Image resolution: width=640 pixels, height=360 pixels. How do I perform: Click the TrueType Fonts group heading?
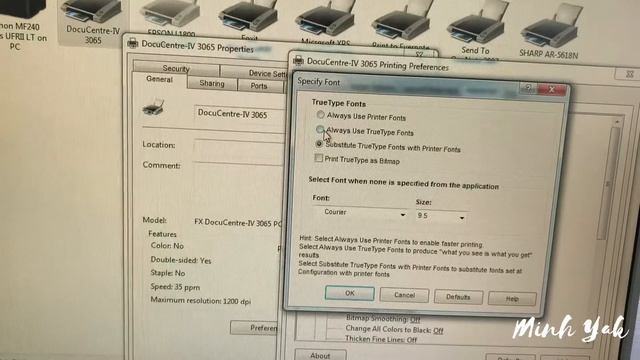(x=339, y=104)
